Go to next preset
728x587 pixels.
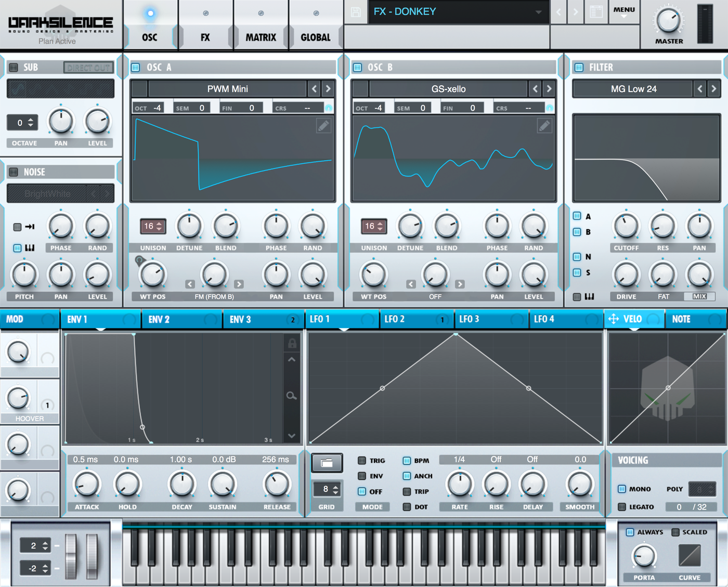575,12
